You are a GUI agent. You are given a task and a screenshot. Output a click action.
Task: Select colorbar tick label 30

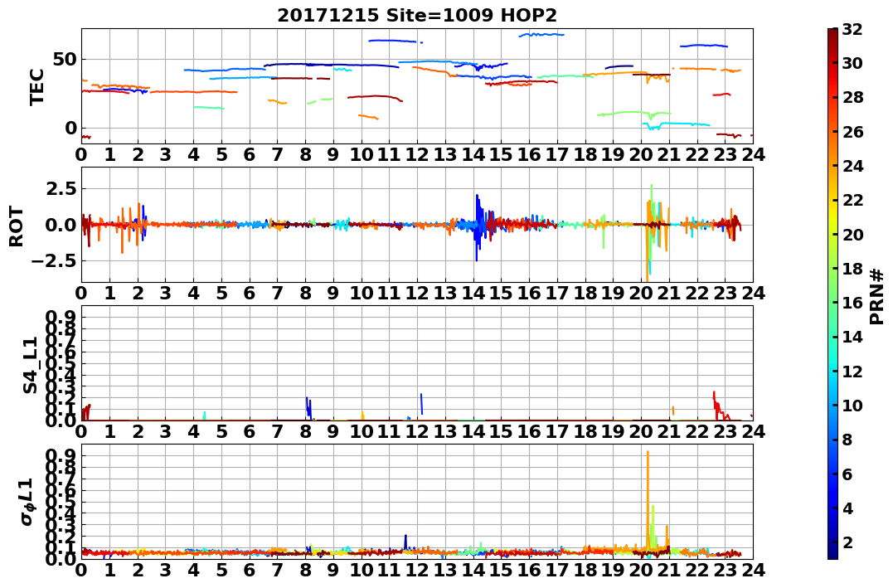[x=852, y=63]
